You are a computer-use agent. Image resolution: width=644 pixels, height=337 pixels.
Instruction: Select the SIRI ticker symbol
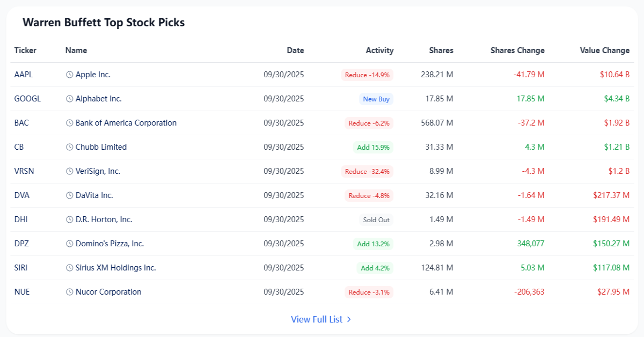[21, 268]
